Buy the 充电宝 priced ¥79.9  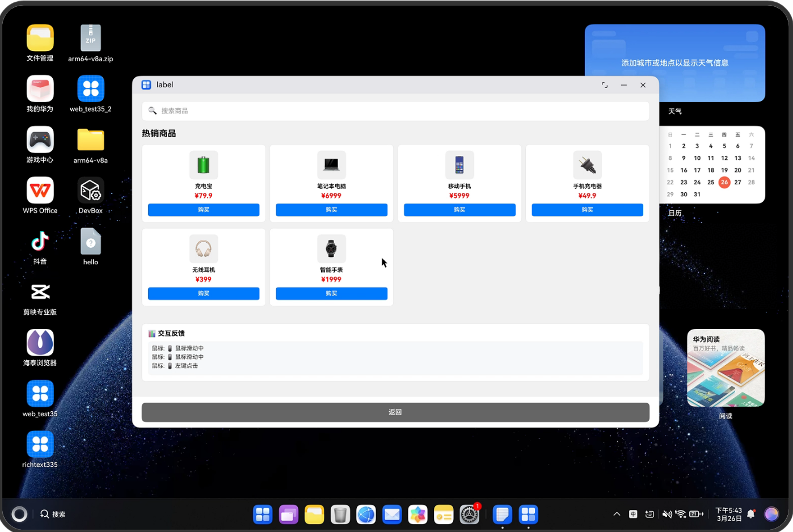pos(204,210)
